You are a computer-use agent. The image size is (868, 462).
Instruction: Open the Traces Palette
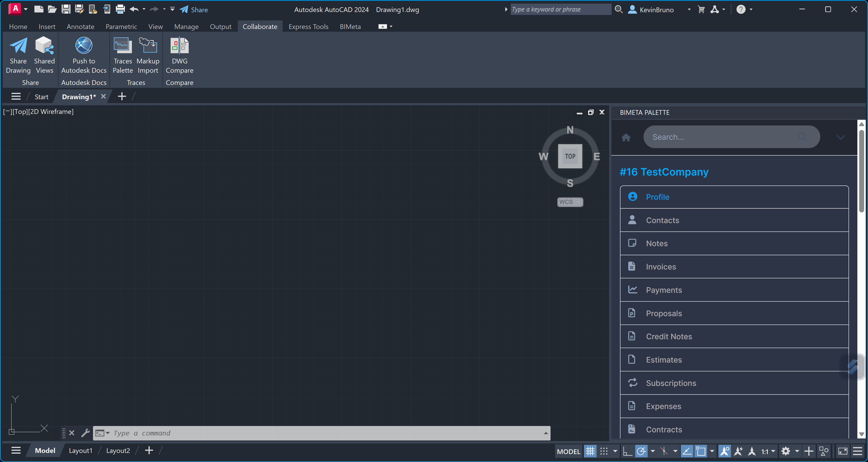123,55
